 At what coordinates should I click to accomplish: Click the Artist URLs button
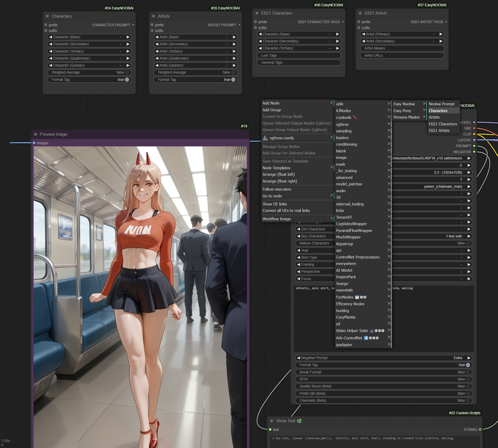[x=402, y=55]
